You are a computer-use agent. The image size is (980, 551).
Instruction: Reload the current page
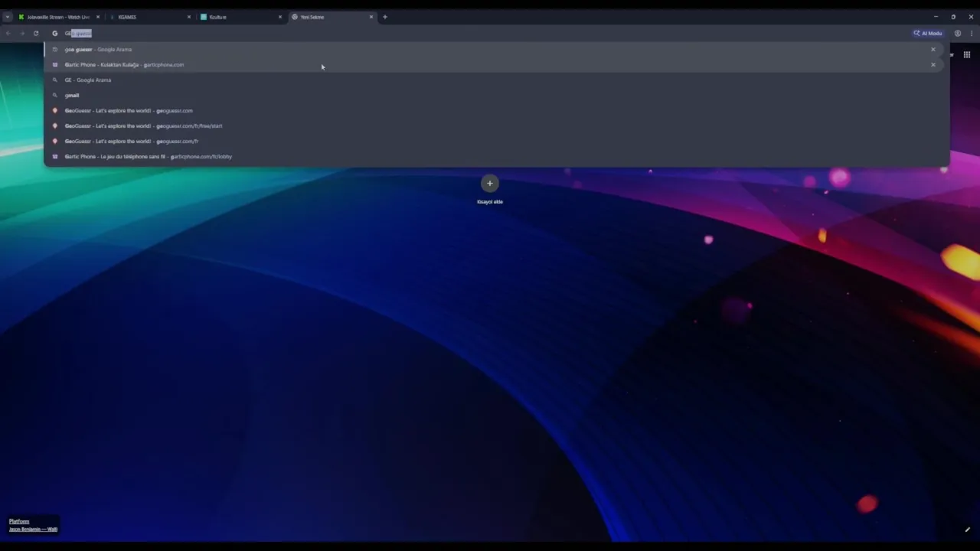[x=36, y=34]
